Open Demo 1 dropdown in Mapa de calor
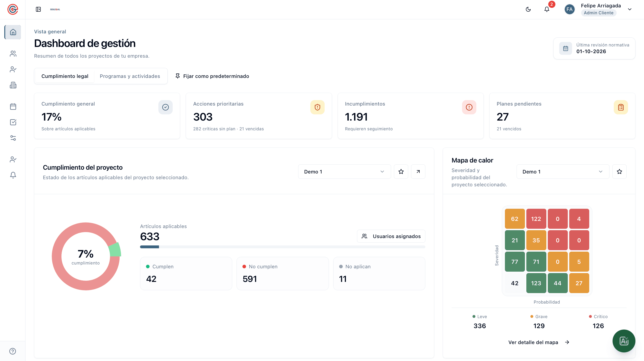The image size is (644, 361). pyautogui.click(x=563, y=172)
